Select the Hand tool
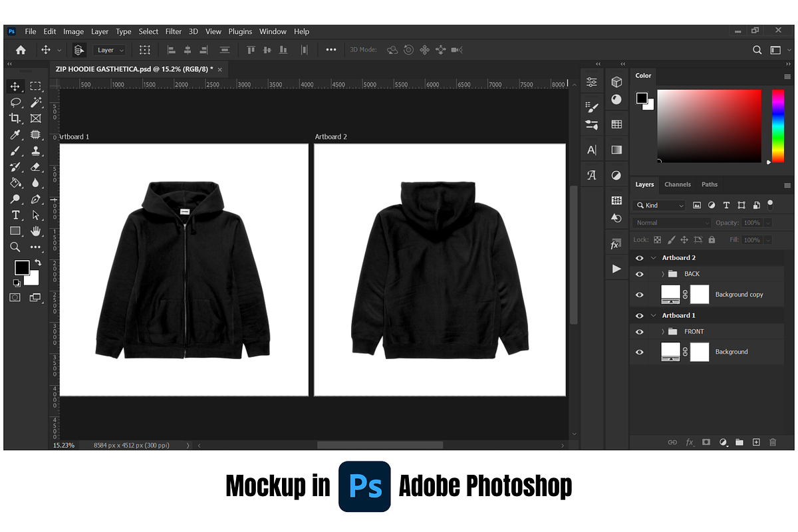This screenshot has height=532, width=798. click(36, 231)
